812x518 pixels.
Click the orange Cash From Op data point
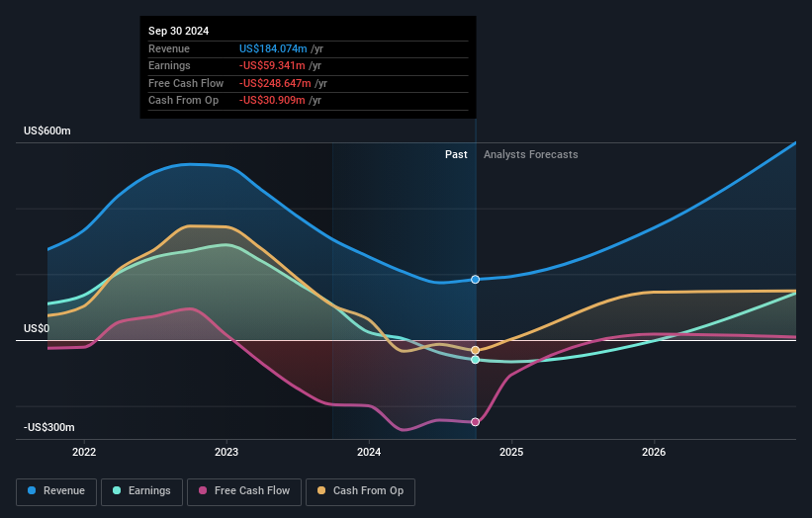(x=476, y=350)
